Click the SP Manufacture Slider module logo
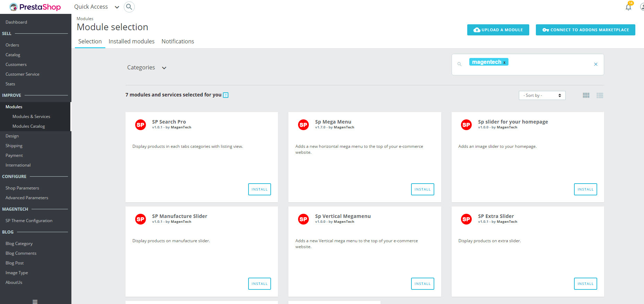644x304 pixels. click(x=140, y=219)
